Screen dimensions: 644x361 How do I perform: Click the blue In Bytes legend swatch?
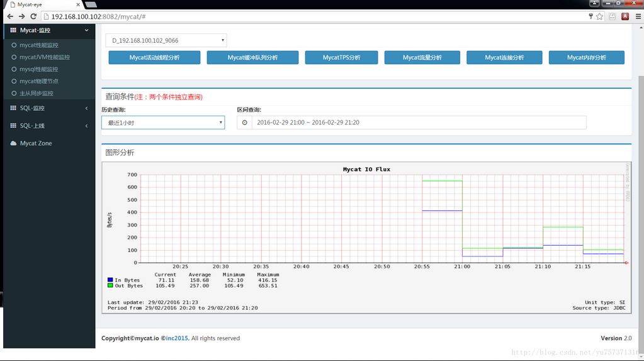point(110,280)
